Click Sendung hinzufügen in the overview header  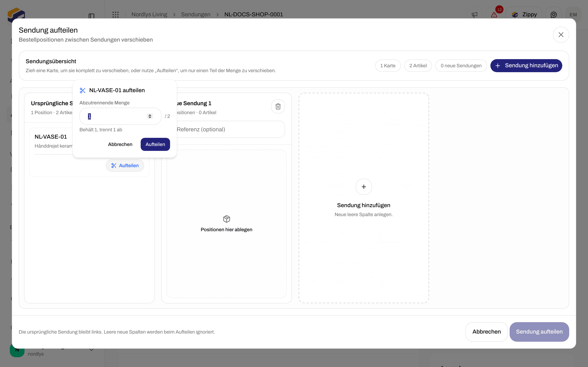tap(526, 65)
